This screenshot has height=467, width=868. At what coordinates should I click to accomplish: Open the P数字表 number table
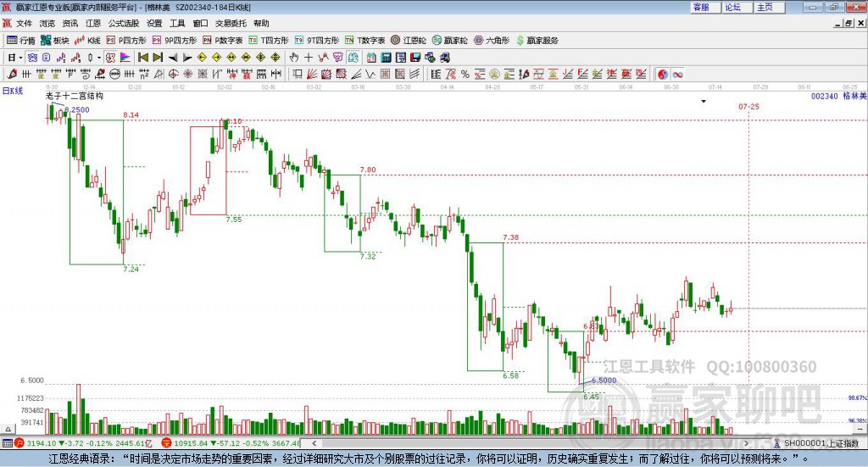coord(223,41)
